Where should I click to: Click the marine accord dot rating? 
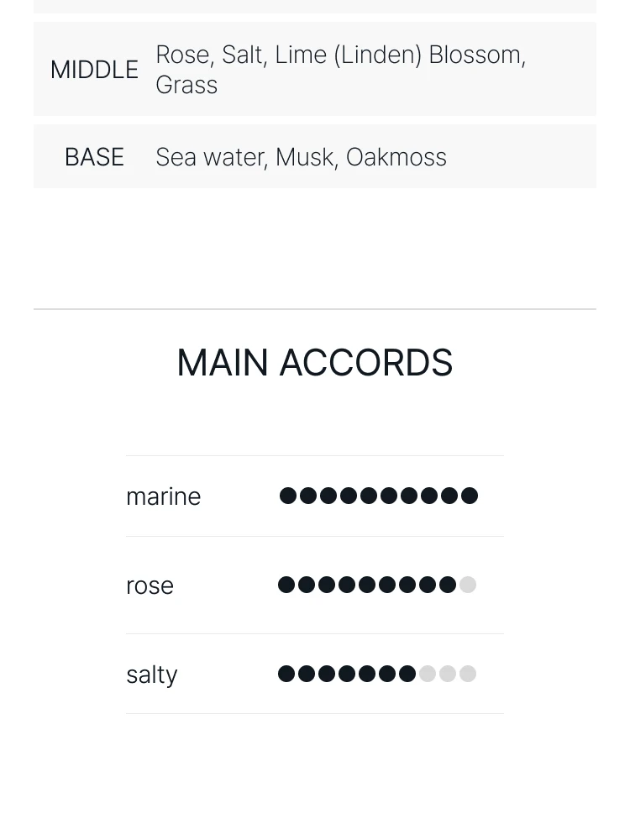point(379,496)
